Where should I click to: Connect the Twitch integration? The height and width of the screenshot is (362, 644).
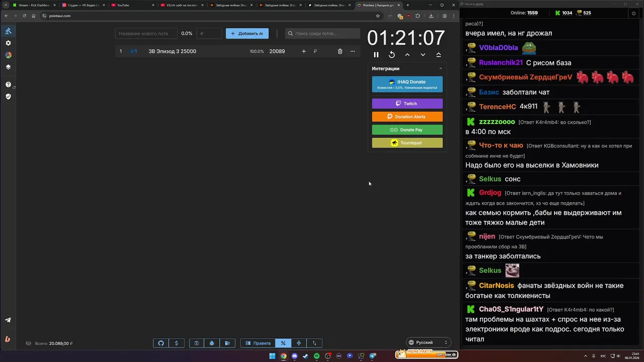[x=407, y=104]
